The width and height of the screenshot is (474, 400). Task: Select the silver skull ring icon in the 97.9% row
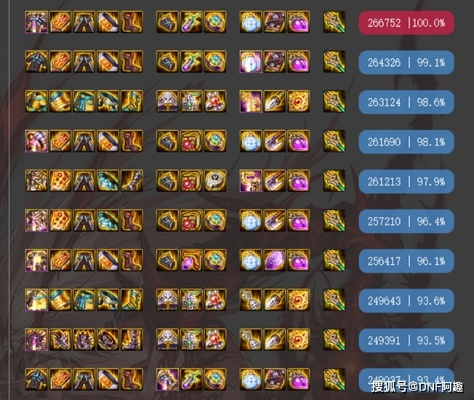[x=215, y=181]
